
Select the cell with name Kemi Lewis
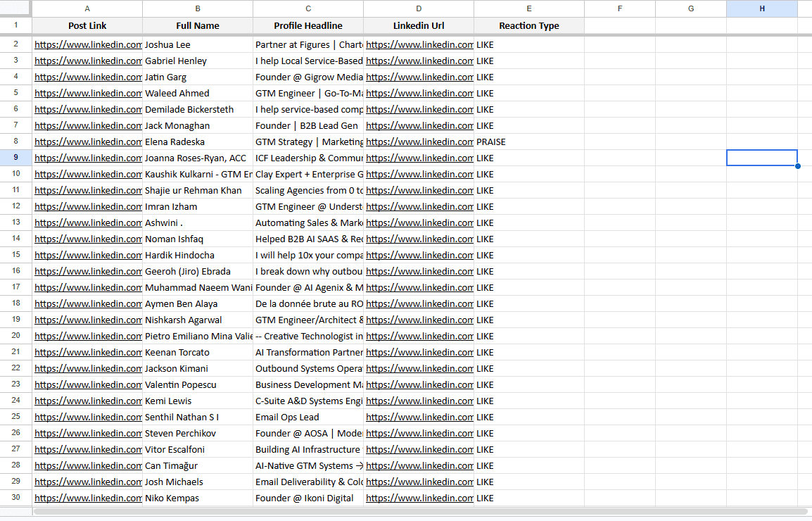pyautogui.click(x=198, y=401)
